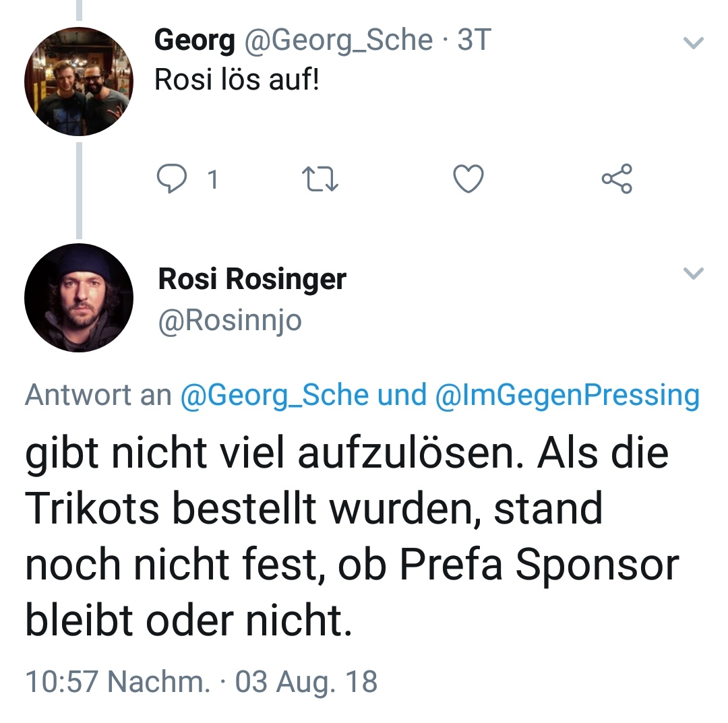The width and height of the screenshot is (728, 723).
Task: Click the bold display name "Georg"
Action: coord(195,41)
